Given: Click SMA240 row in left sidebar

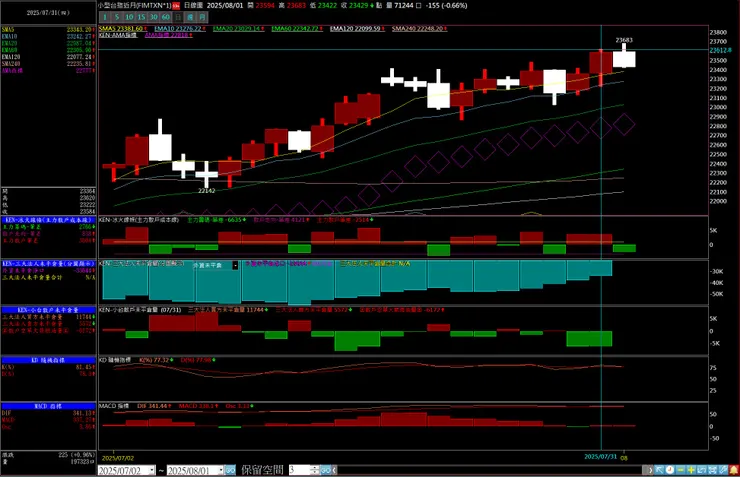Looking at the screenshot, I should pyautogui.click(x=48, y=64).
